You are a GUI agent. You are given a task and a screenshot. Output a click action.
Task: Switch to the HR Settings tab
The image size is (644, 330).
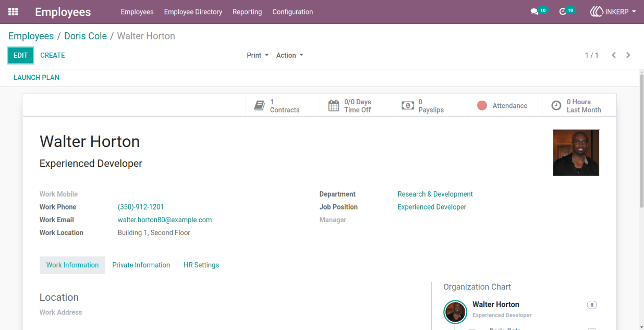(x=201, y=265)
